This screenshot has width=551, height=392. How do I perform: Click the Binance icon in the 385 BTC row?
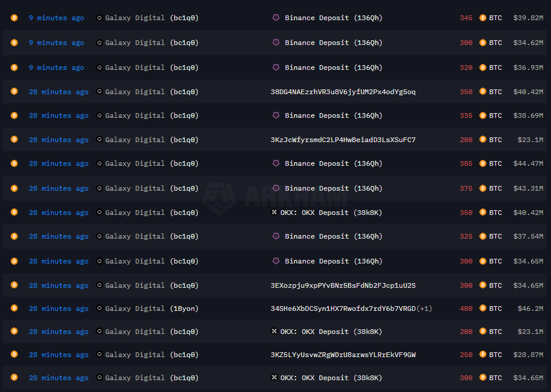click(x=276, y=163)
